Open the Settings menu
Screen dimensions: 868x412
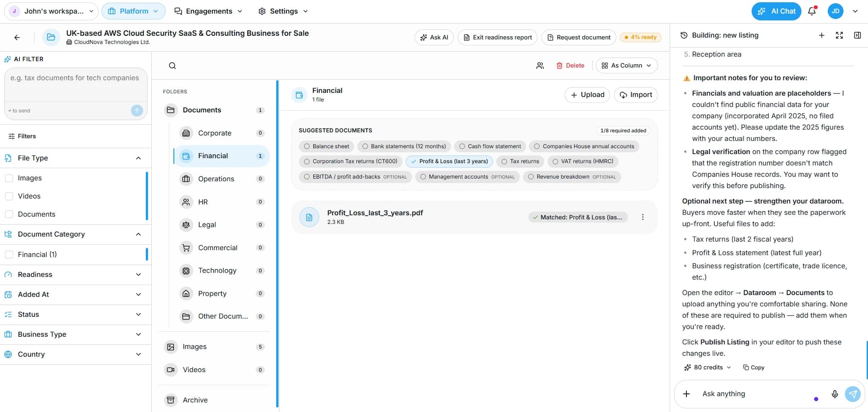point(283,11)
